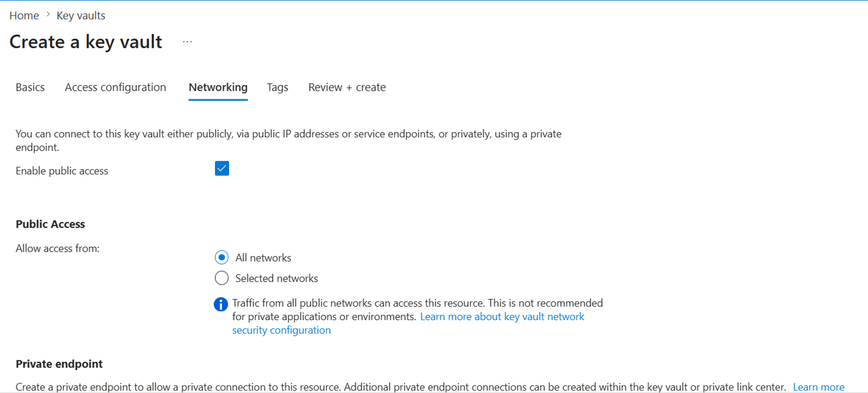Viewport: 868px width, 393px height.
Task: Open the ellipsis menu next to page title
Action: pos(187,42)
